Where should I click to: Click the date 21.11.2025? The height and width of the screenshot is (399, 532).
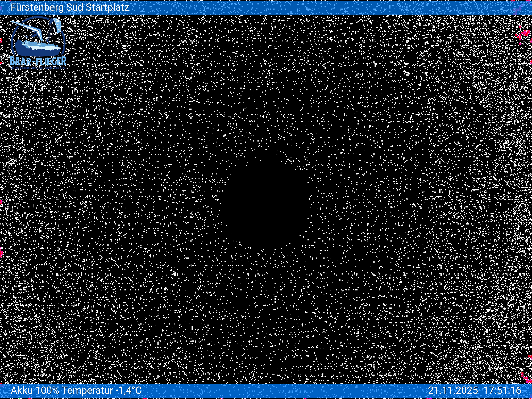(x=453, y=390)
